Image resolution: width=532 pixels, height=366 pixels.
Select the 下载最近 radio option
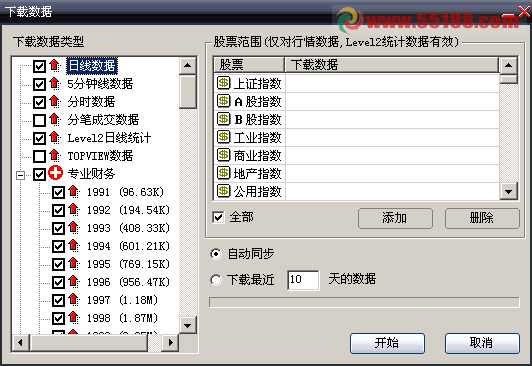(216, 280)
